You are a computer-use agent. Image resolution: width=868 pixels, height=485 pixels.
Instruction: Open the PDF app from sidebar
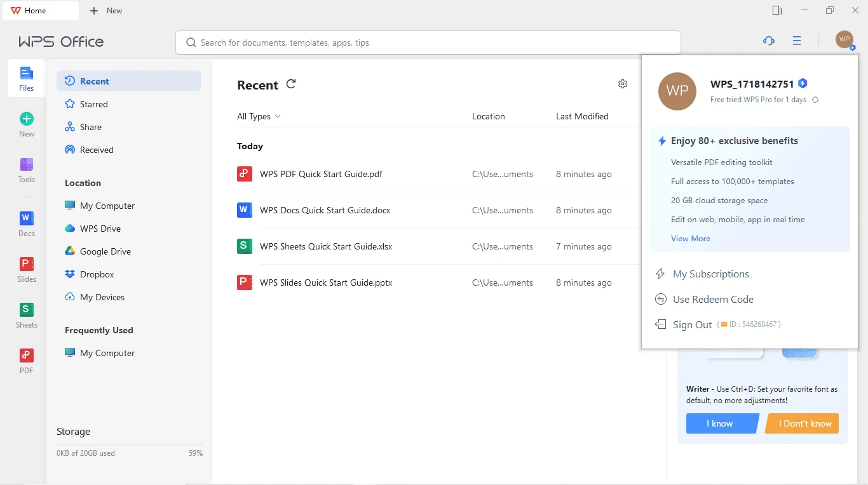coord(26,361)
